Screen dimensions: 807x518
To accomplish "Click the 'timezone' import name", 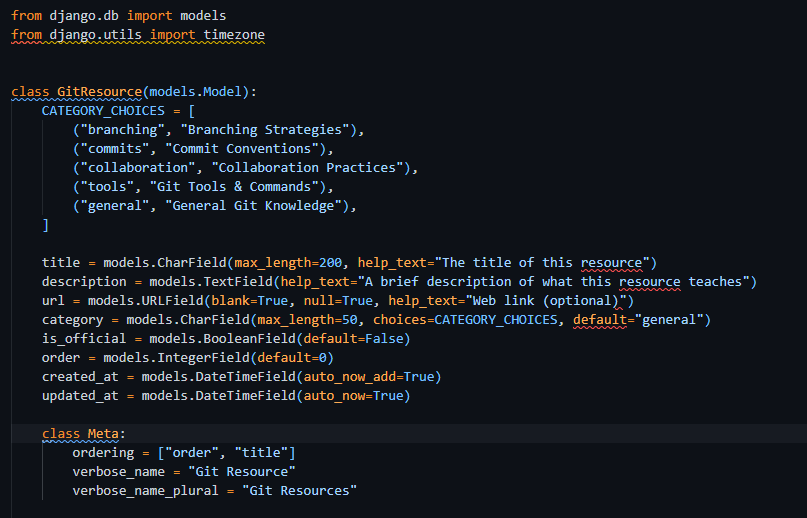I will [x=234, y=35].
